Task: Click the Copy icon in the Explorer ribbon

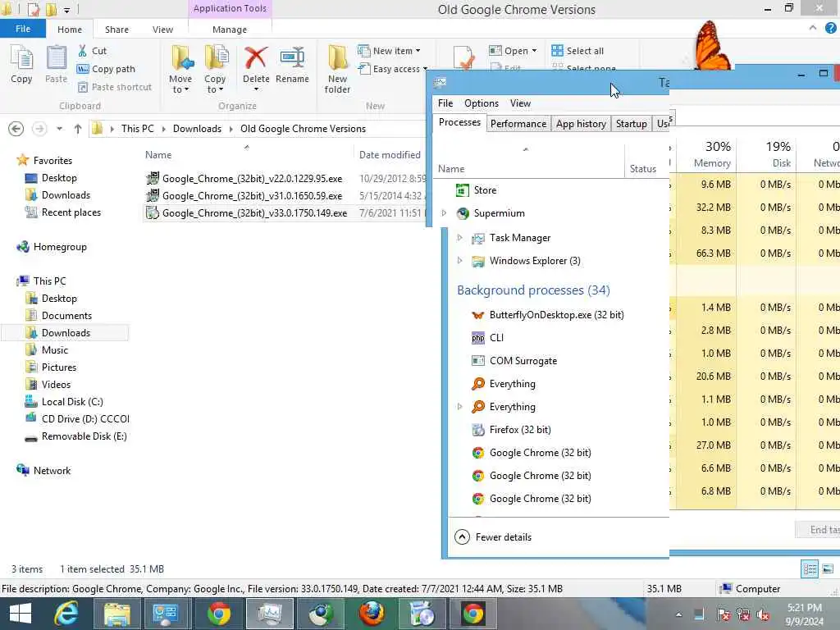Action: click(x=21, y=64)
